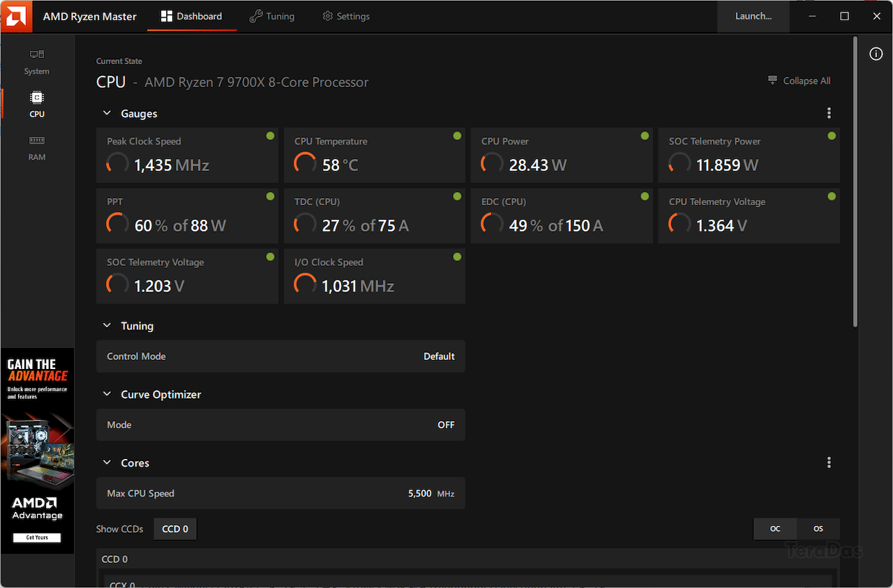Collapse the Cores section
Viewport: 893px width, 588px height.
click(x=107, y=462)
